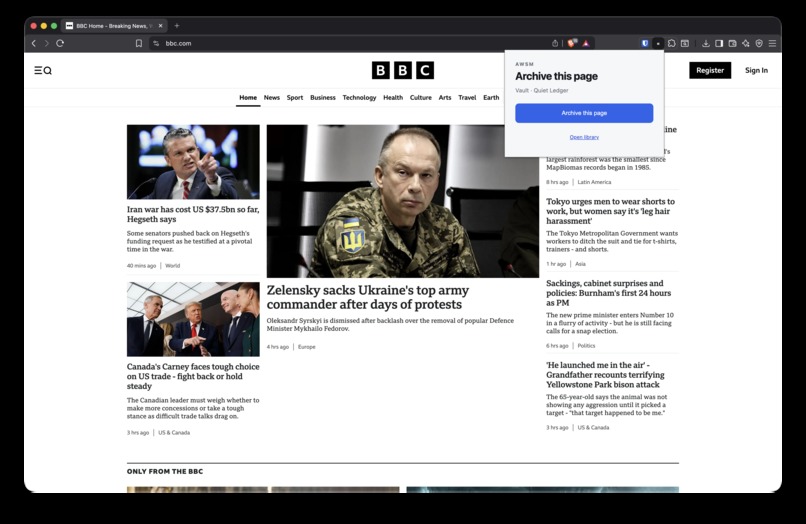Open Tokyo shorts to work headline
Screen dimensions: 806x524
(x=610, y=211)
